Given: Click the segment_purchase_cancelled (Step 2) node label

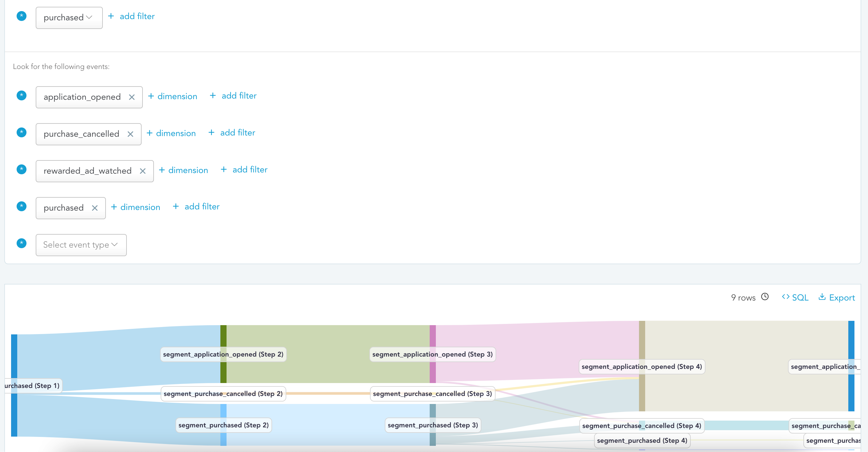Looking at the screenshot, I should 223,394.
